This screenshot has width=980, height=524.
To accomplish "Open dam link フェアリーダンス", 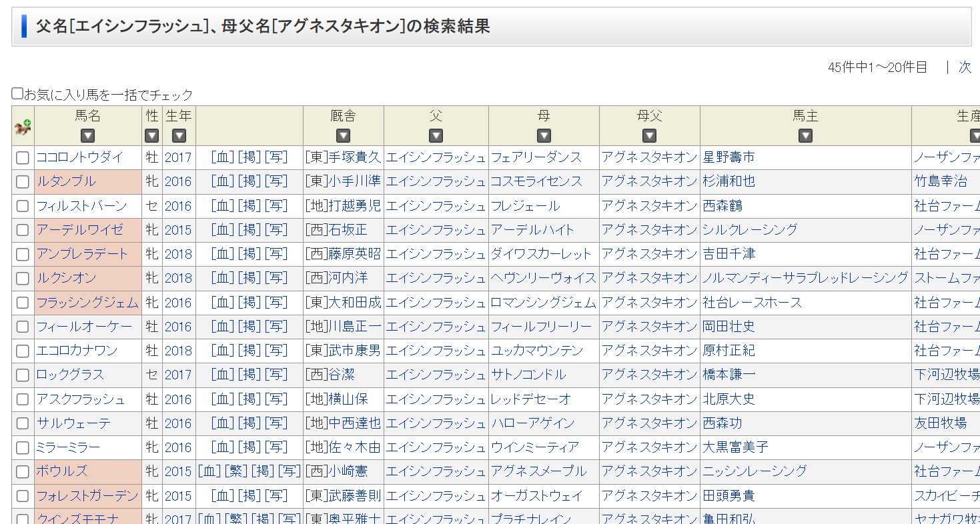I will point(536,157).
